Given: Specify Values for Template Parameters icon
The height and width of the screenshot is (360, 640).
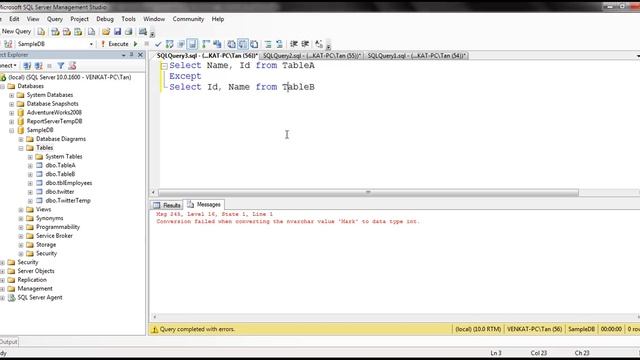Looking at the screenshot, I should [x=319, y=44].
